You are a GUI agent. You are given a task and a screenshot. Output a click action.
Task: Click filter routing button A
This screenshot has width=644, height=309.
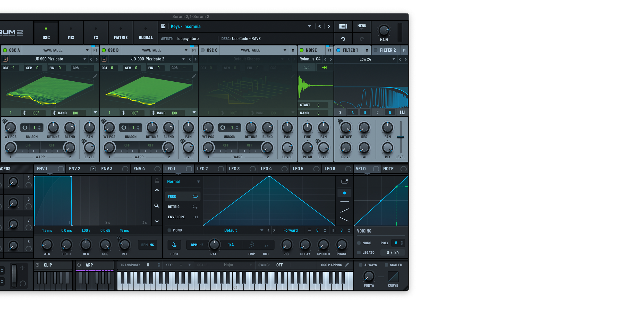point(353,113)
